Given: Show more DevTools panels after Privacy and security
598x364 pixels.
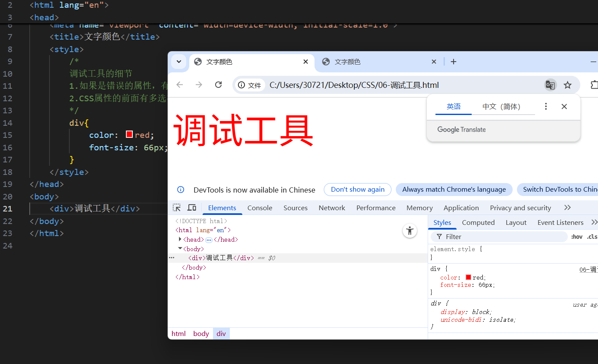Looking at the screenshot, I should 567,208.
